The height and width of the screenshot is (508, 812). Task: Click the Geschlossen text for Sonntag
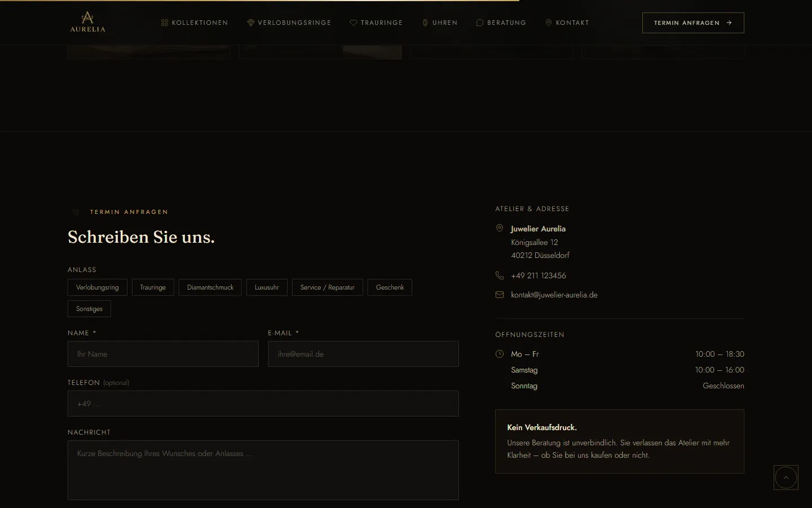click(723, 386)
